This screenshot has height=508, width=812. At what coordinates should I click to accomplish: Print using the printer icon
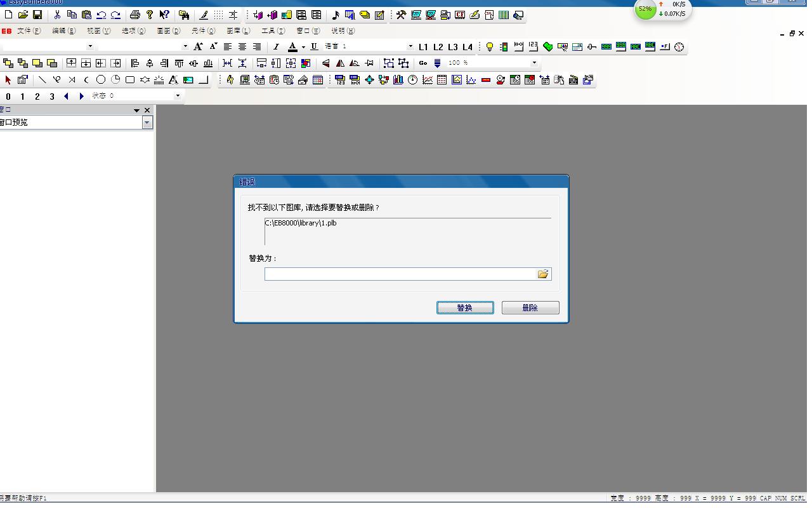(134, 15)
